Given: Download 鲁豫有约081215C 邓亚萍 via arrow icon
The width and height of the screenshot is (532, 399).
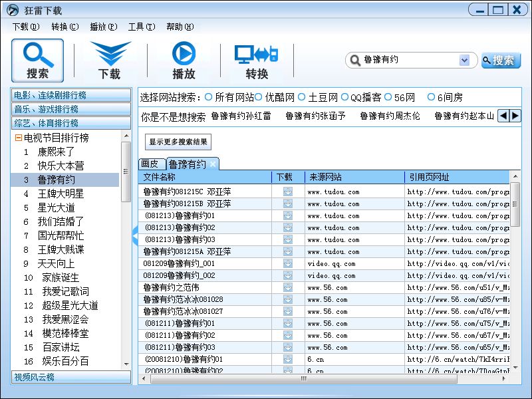Looking at the screenshot, I should coord(288,192).
